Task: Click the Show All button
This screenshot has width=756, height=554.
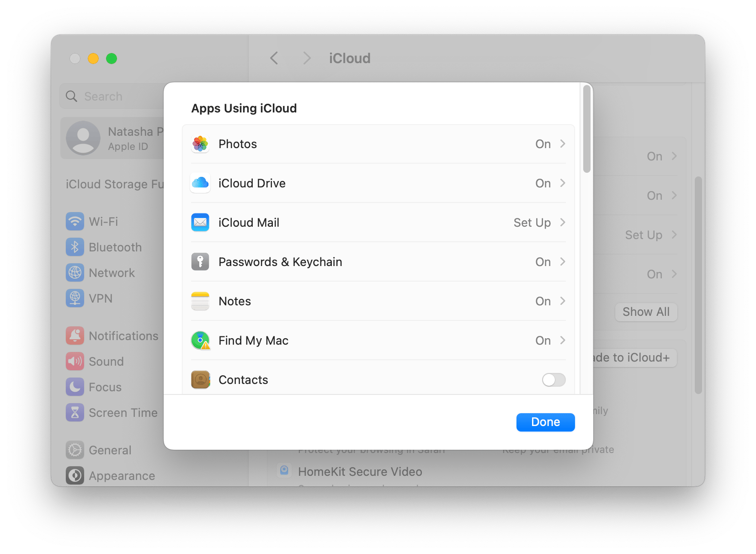Action: (x=646, y=312)
